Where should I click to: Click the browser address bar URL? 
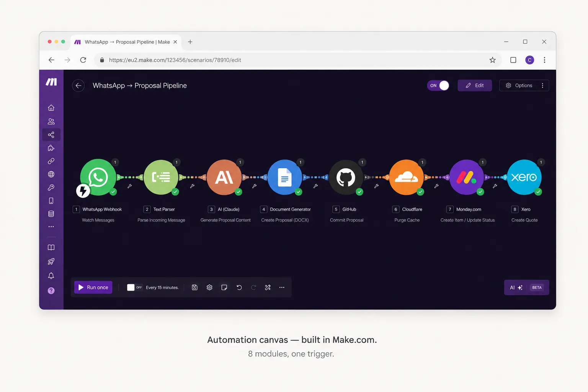(175, 60)
